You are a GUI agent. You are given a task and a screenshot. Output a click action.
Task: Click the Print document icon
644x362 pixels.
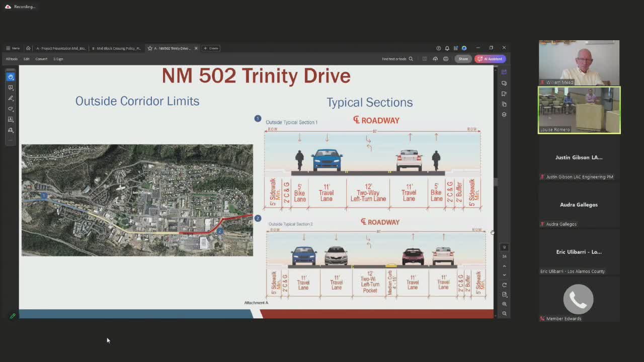[446, 59]
